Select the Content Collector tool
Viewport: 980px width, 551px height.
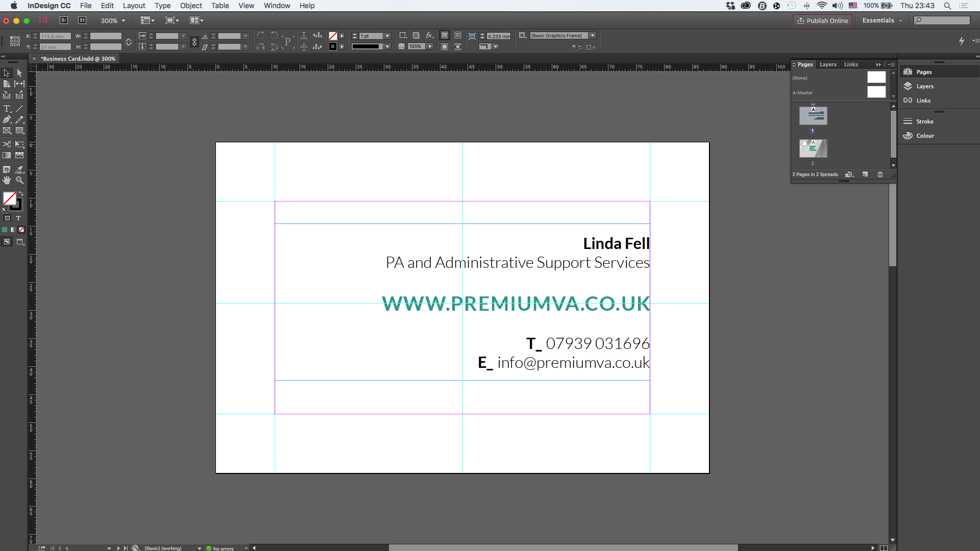tap(7, 95)
